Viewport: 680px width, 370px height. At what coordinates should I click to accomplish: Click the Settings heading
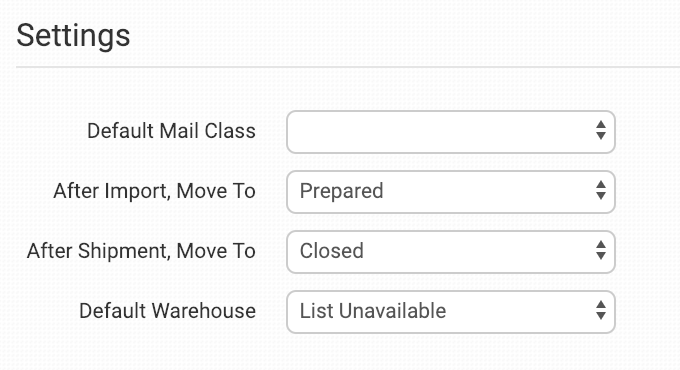tap(73, 36)
